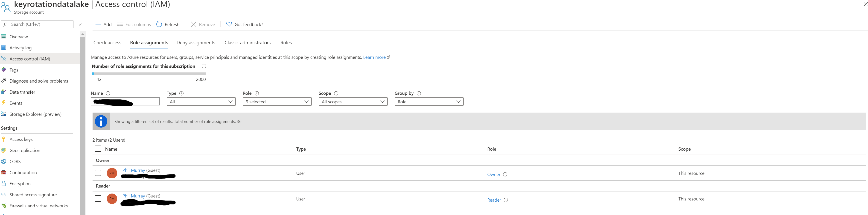Select Access control (IAM) in sidebar

[40, 59]
